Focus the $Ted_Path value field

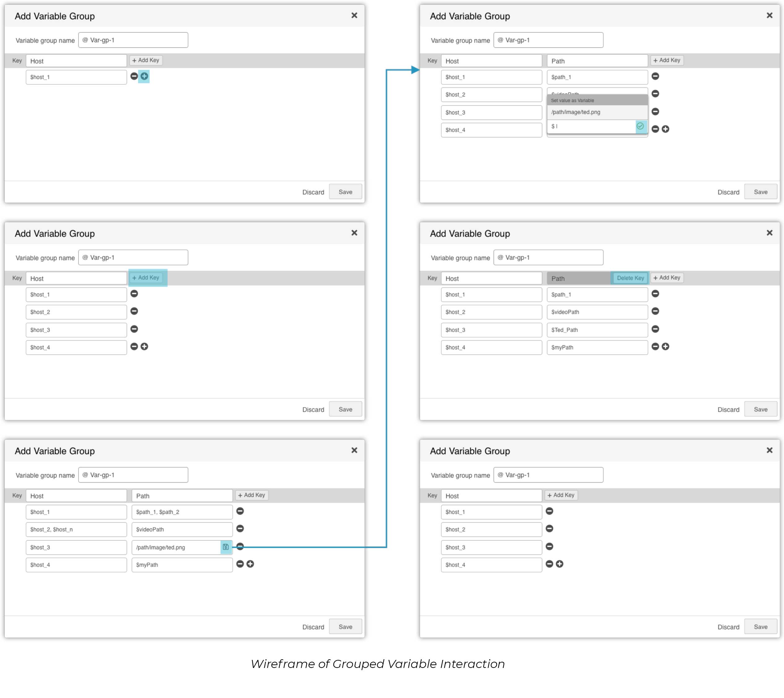coord(597,330)
